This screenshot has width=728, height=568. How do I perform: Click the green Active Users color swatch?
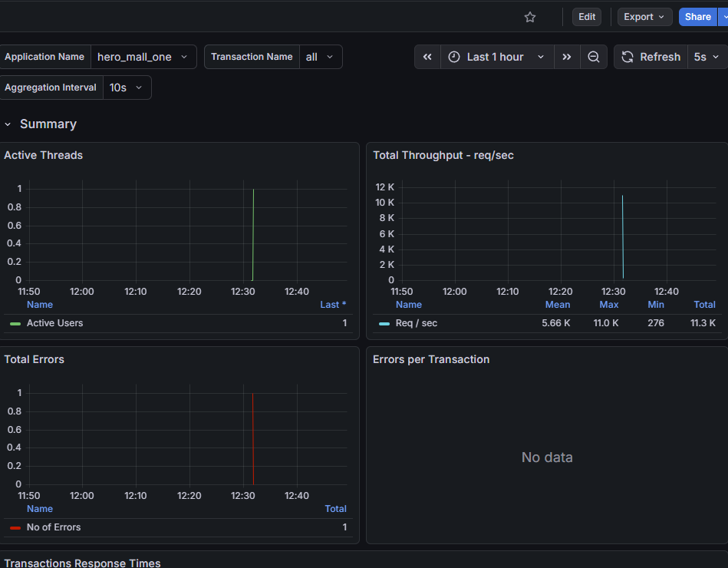(15, 324)
